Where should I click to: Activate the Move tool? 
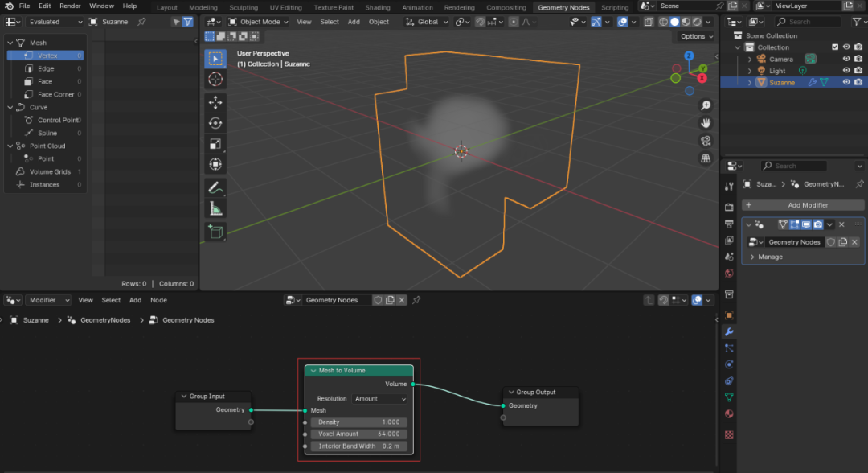click(215, 102)
